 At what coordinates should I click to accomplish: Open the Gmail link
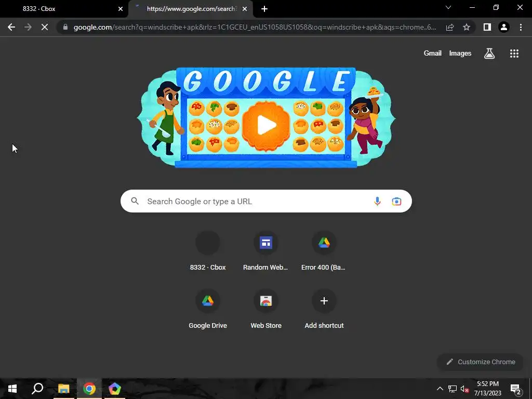tap(432, 54)
